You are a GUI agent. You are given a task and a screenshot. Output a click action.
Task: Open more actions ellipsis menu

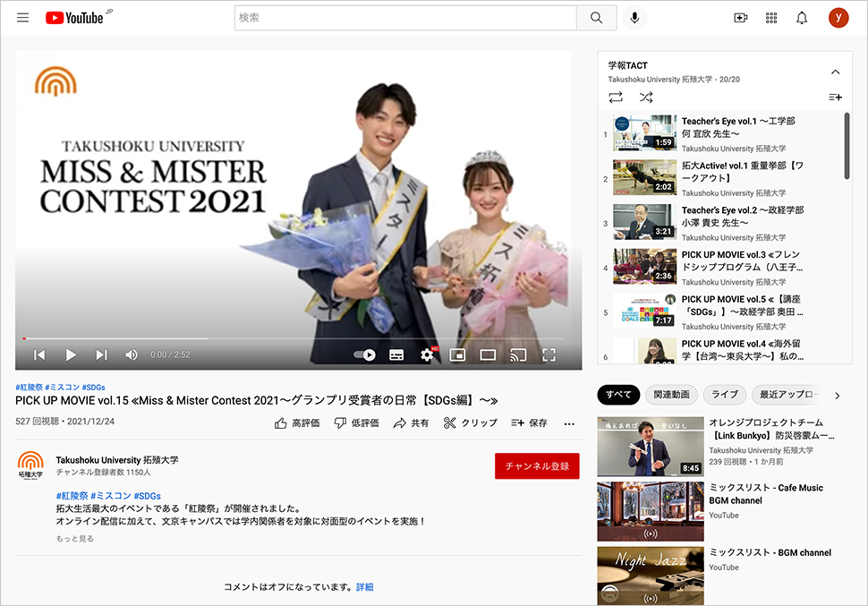[x=569, y=423]
